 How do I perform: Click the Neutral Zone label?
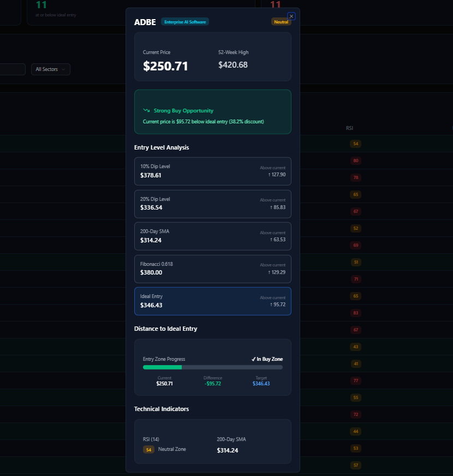click(172, 449)
